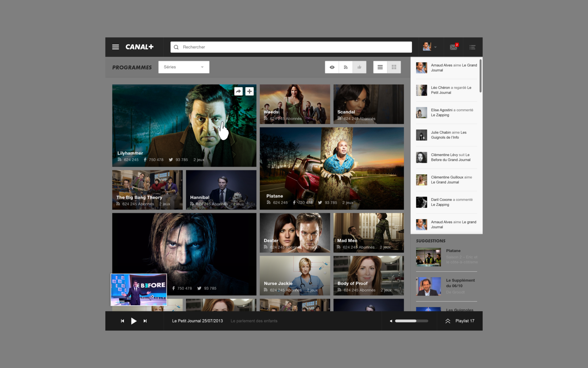Image resolution: width=588 pixels, height=368 pixels.
Task: Switch to list view layout
Action: [x=380, y=67]
